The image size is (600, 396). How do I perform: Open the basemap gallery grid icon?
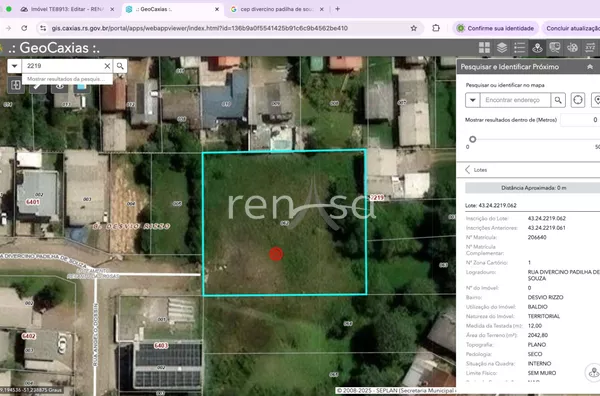484,48
